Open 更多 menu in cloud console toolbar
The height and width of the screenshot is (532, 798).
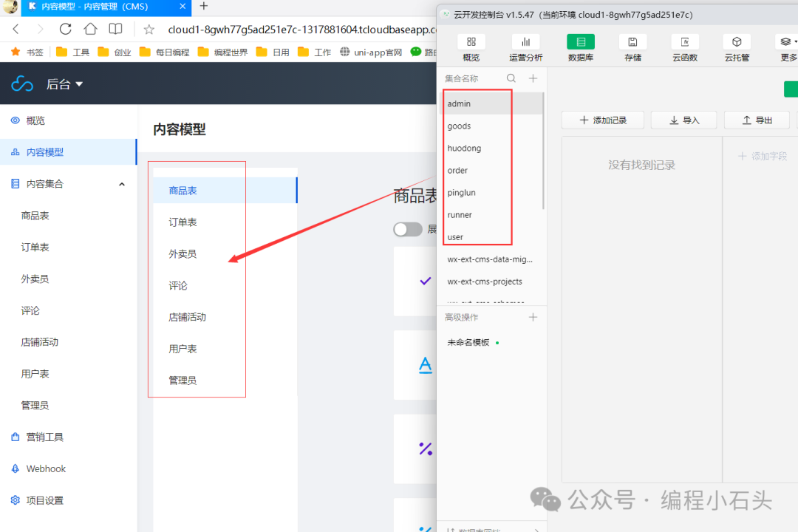788,48
